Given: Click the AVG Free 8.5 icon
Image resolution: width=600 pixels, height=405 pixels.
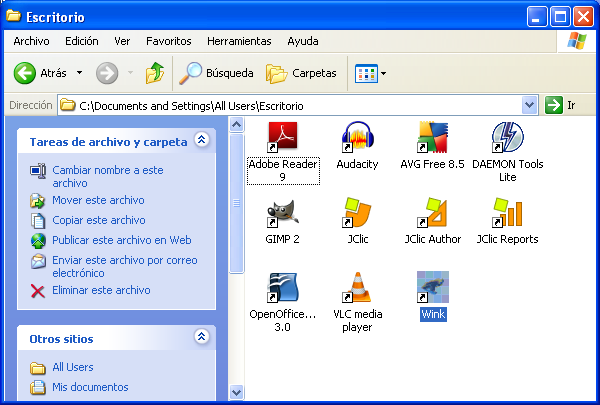Looking at the screenshot, I should (432, 137).
